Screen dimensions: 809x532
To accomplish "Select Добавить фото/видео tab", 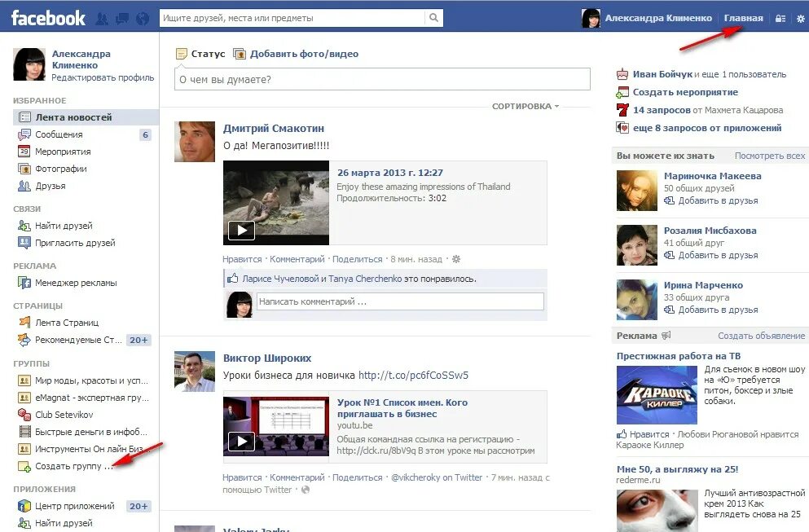I will click(x=297, y=54).
